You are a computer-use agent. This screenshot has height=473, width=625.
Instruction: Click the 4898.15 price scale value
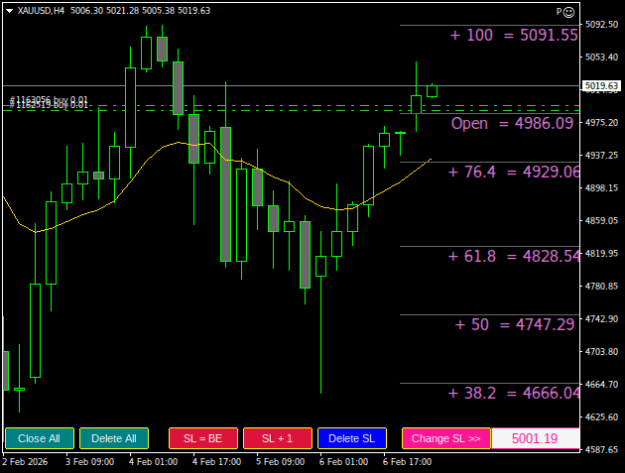tap(601, 188)
